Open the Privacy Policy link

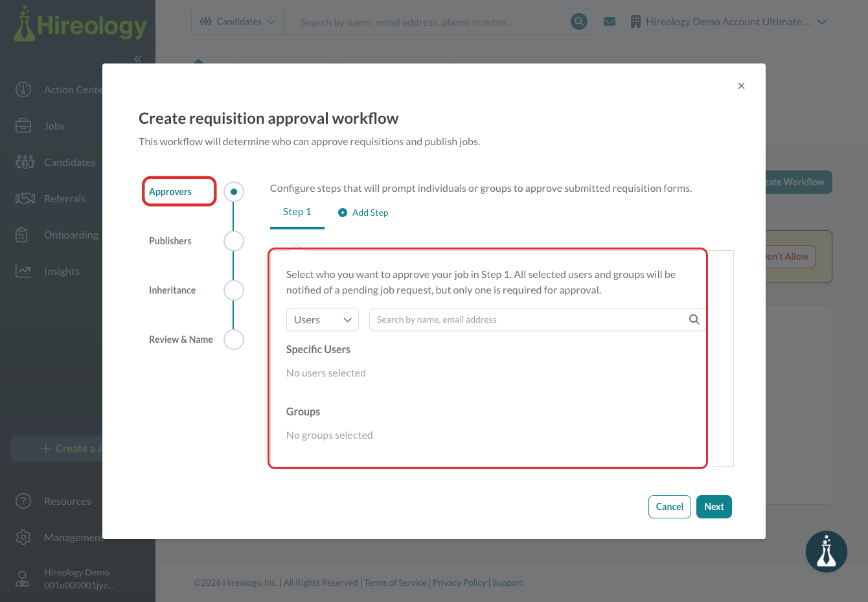(x=459, y=583)
